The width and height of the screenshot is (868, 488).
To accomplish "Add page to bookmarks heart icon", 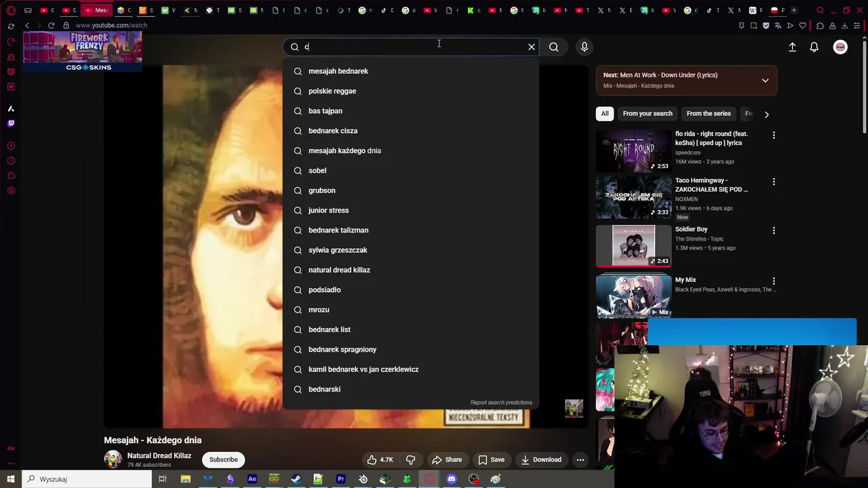I will 803,25.
